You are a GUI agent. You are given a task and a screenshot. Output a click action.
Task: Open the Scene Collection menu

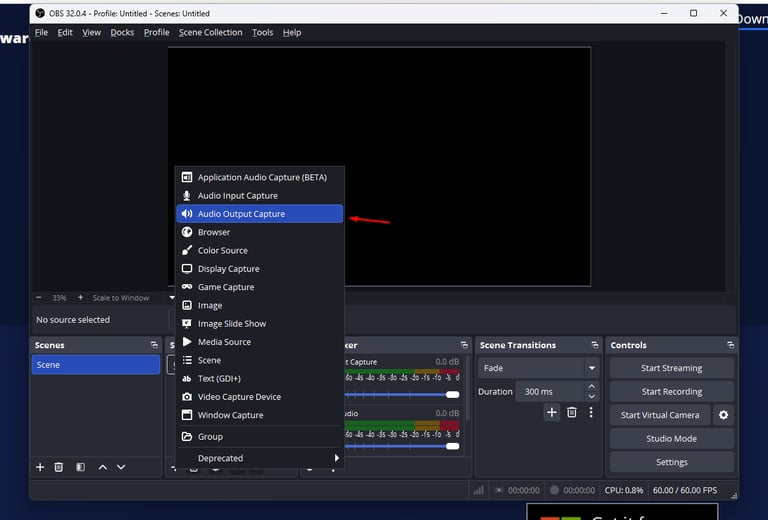point(211,32)
